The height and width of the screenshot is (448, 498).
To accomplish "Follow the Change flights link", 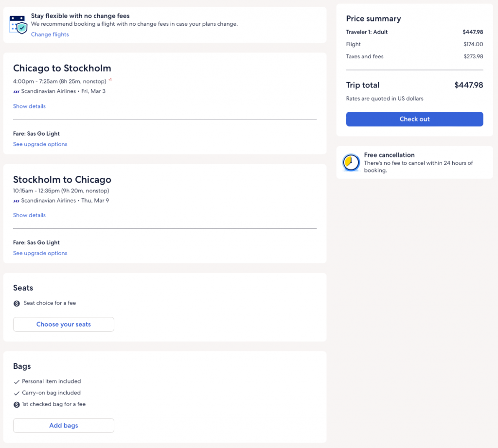I will point(50,34).
